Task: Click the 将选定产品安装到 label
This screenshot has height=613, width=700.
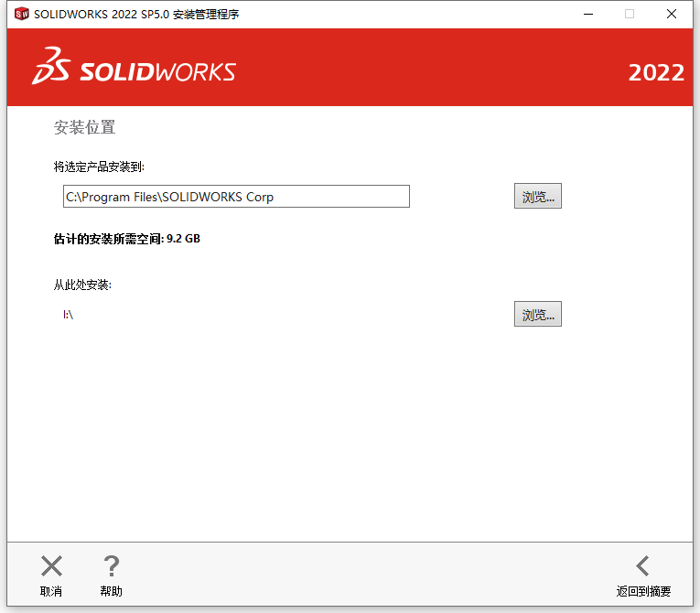Action: tap(99, 167)
